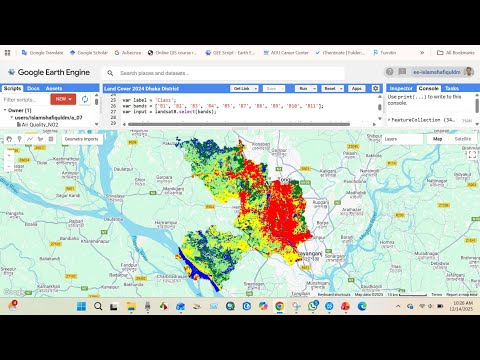The width and height of the screenshot is (480, 360).
Task: Open the Reset dropdown arrow
Action: (x=341, y=88)
